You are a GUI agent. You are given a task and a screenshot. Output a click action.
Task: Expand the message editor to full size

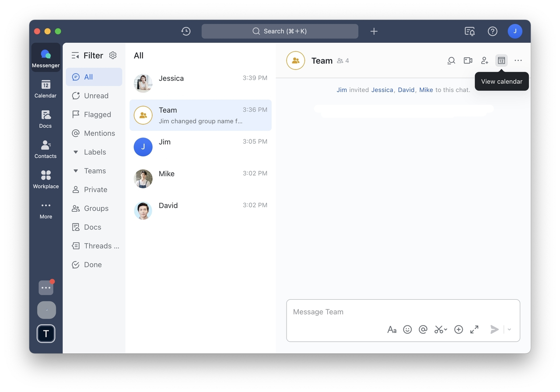(x=474, y=330)
